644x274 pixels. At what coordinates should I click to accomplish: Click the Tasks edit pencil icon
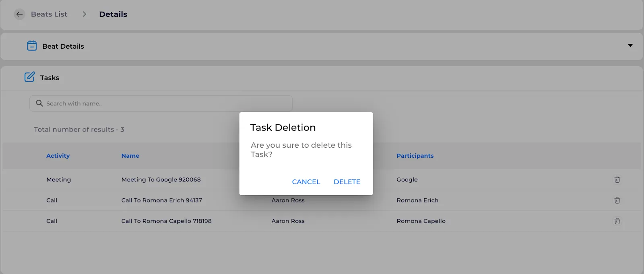pos(29,77)
